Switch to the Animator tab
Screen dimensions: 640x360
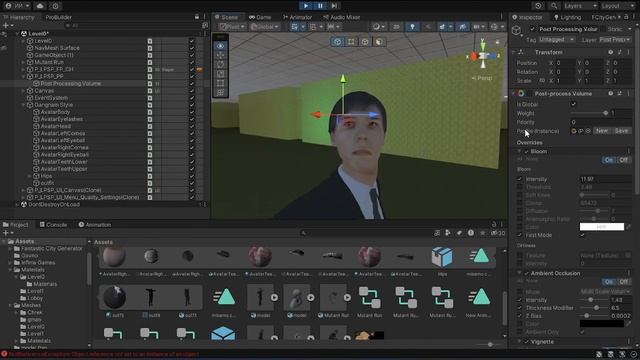(x=298, y=17)
